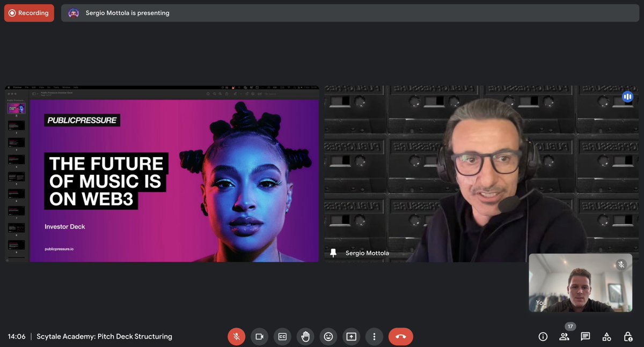
Task: Enable closed captions
Action: [x=282, y=336]
